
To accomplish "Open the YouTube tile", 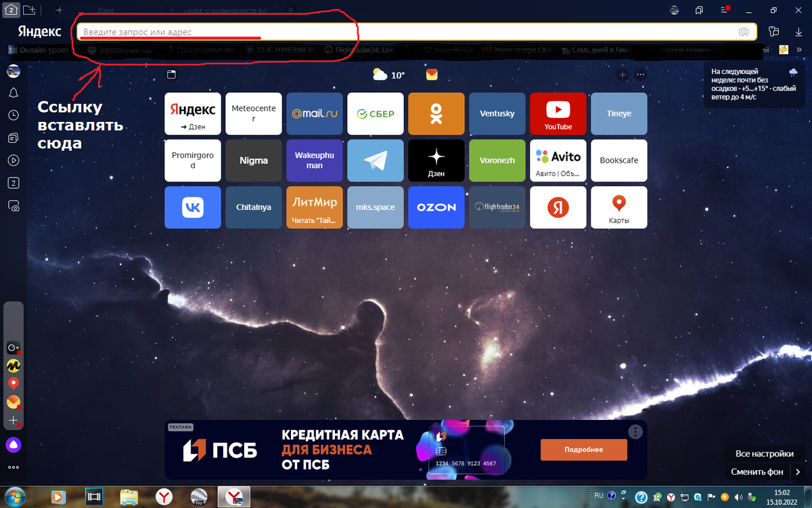I will pyautogui.click(x=558, y=114).
